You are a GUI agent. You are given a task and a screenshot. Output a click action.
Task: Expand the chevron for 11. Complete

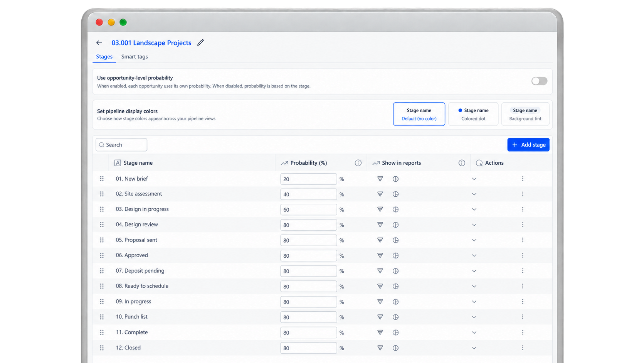coord(474,333)
